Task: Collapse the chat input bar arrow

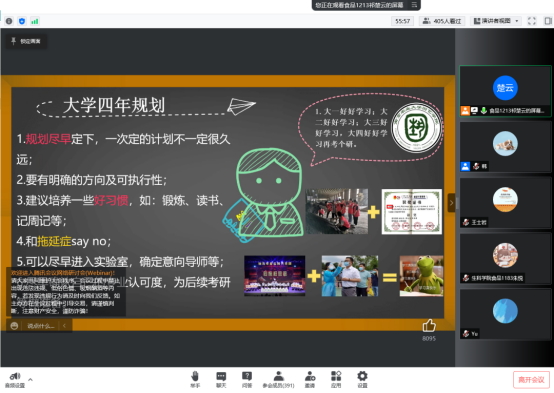Action: [64, 326]
